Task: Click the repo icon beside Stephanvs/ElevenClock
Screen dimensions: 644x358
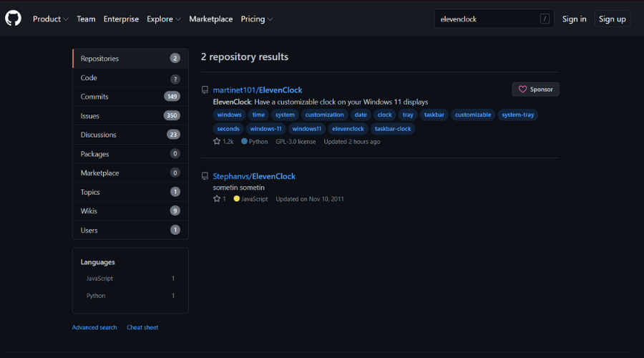Action: 205,176
